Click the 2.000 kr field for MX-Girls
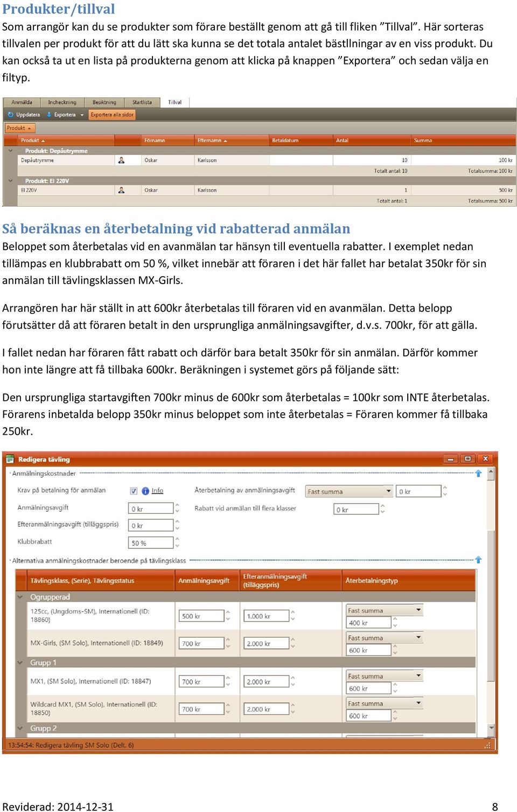The height and width of the screenshot is (812, 517). coord(267,644)
